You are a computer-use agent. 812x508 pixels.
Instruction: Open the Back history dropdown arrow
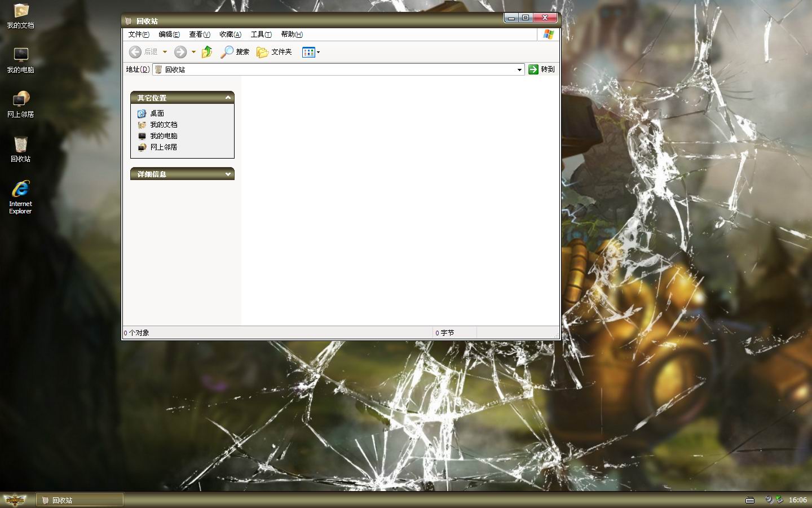(165, 52)
